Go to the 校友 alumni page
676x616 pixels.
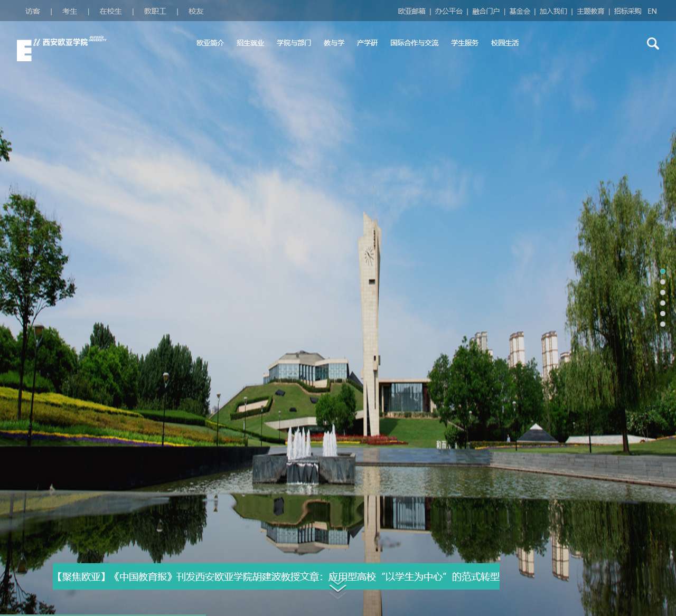coord(196,11)
